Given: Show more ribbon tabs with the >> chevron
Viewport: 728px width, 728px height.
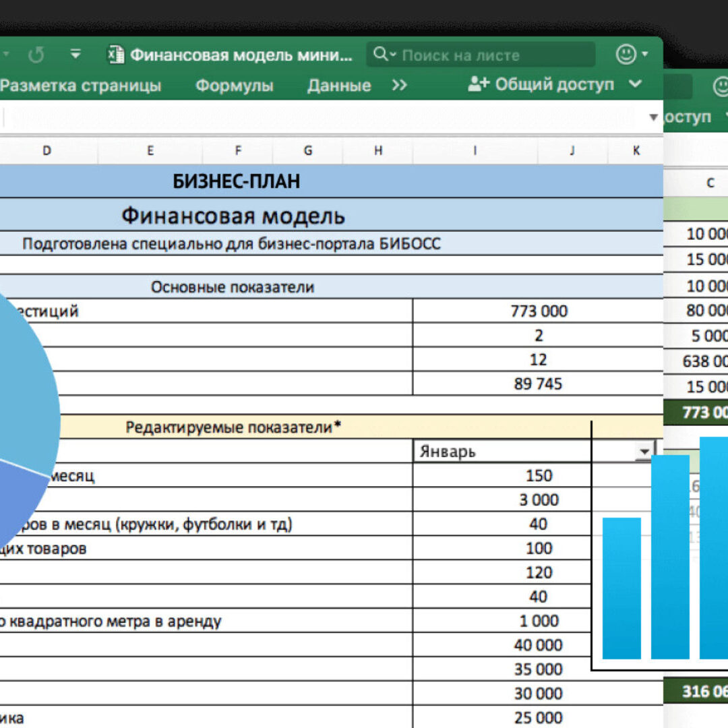Looking at the screenshot, I should pos(400,86).
